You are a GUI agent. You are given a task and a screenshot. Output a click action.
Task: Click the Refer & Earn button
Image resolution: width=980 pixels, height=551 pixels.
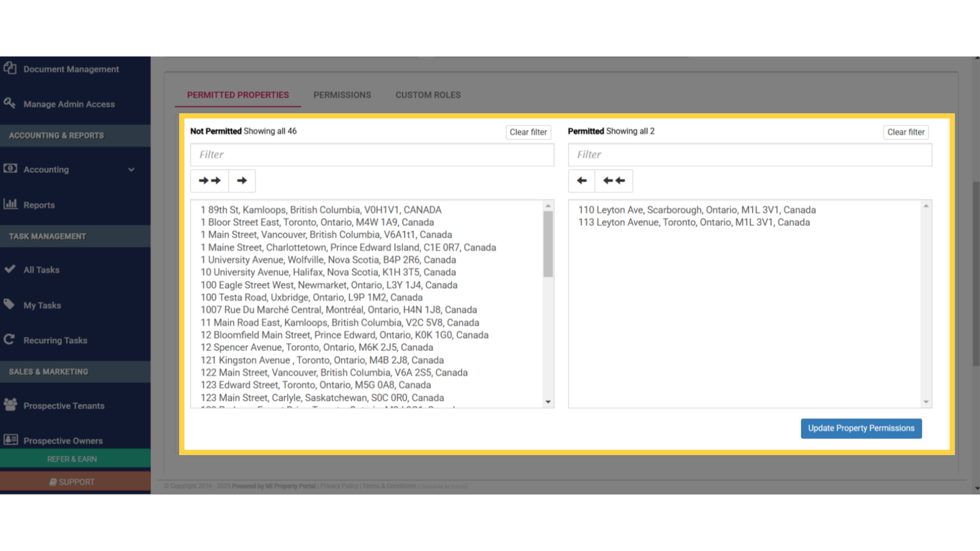tap(75, 459)
